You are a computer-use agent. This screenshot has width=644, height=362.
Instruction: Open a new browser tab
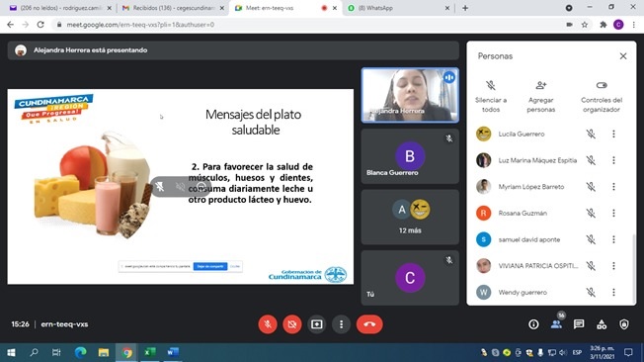(x=465, y=8)
